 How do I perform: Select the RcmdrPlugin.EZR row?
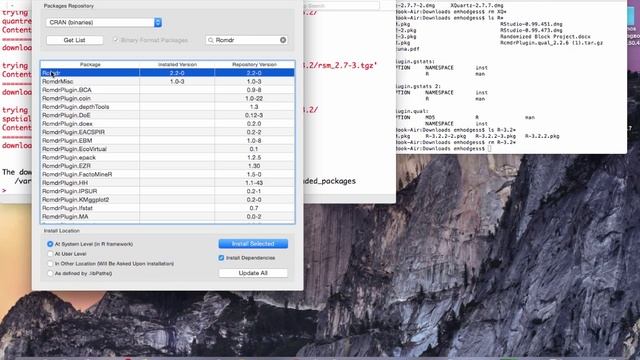click(167, 166)
